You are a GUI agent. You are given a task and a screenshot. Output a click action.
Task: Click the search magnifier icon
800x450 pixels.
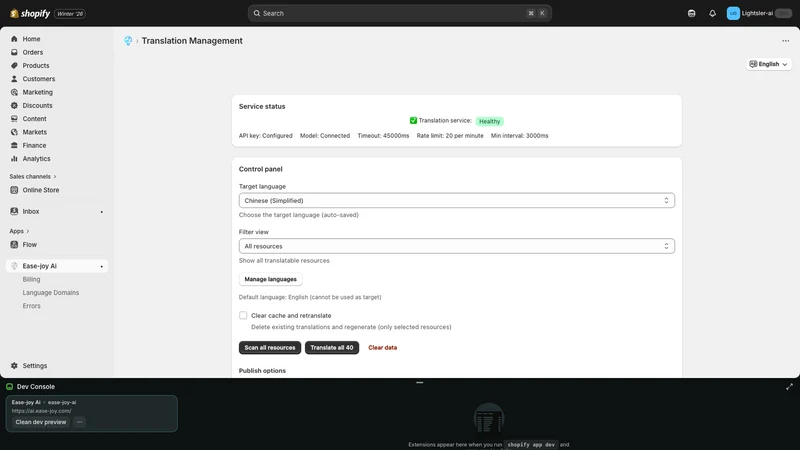(257, 13)
